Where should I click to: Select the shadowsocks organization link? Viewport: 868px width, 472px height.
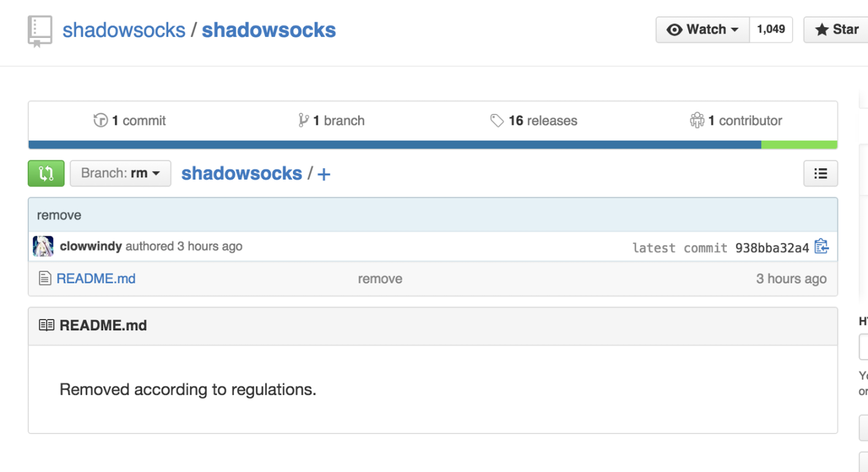pos(124,30)
